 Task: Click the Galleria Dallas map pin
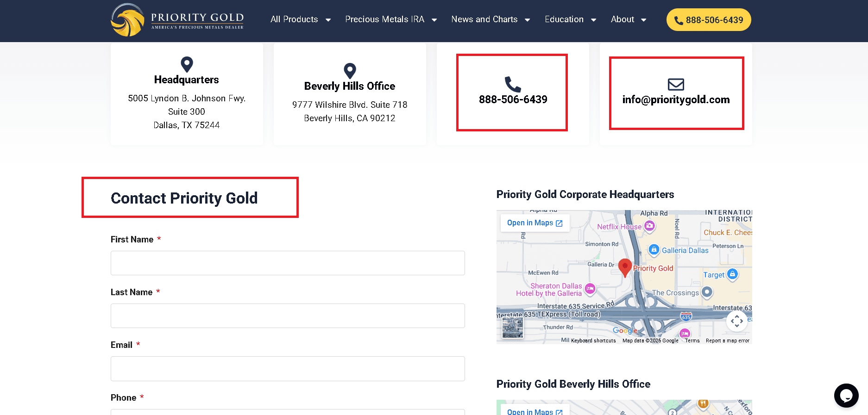pyautogui.click(x=654, y=250)
